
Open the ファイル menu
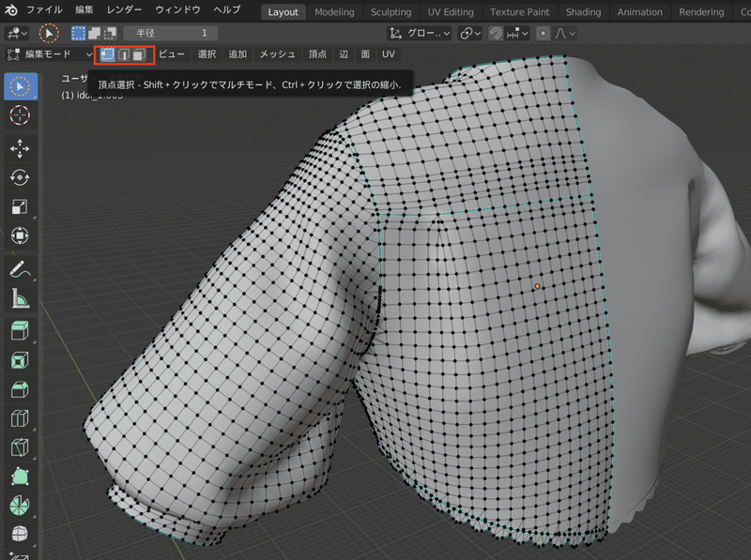(44, 9)
